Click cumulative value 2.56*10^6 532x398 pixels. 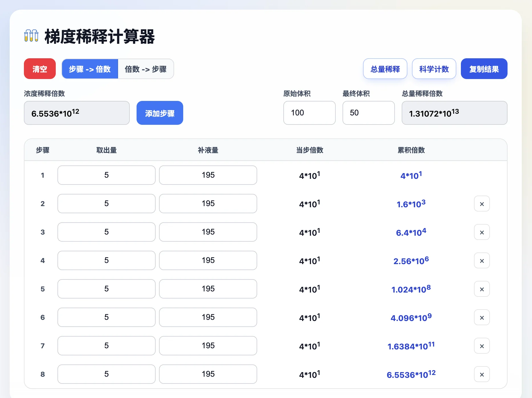(411, 260)
